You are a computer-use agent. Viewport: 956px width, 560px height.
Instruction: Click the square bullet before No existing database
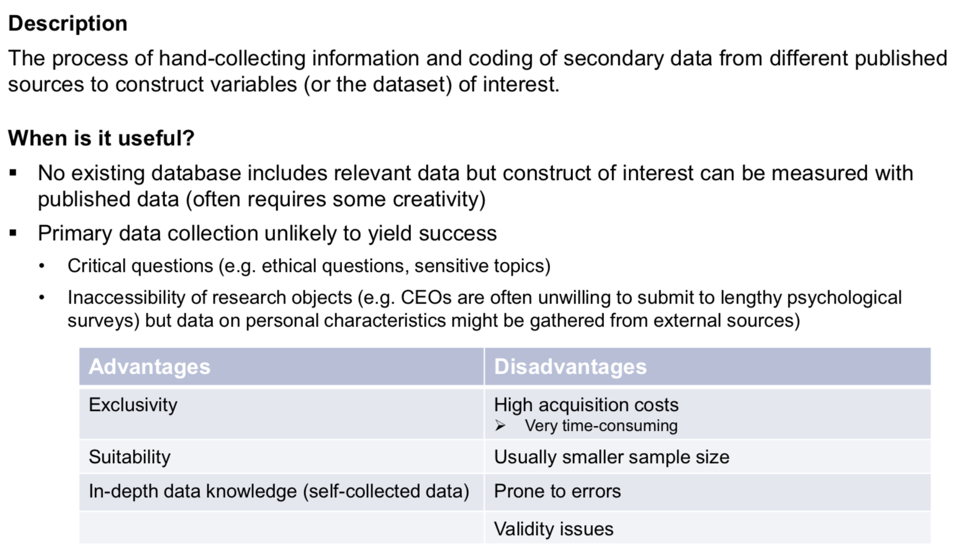14,173
